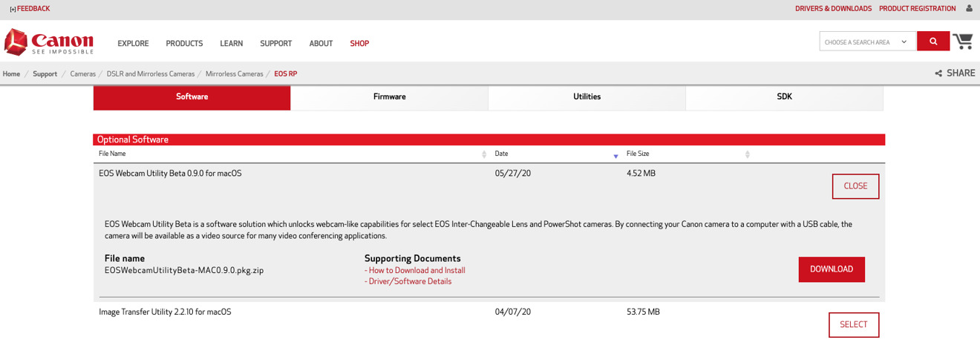Sort by File Name column arrows
This screenshot has width=980, height=351.
click(x=485, y=154)
